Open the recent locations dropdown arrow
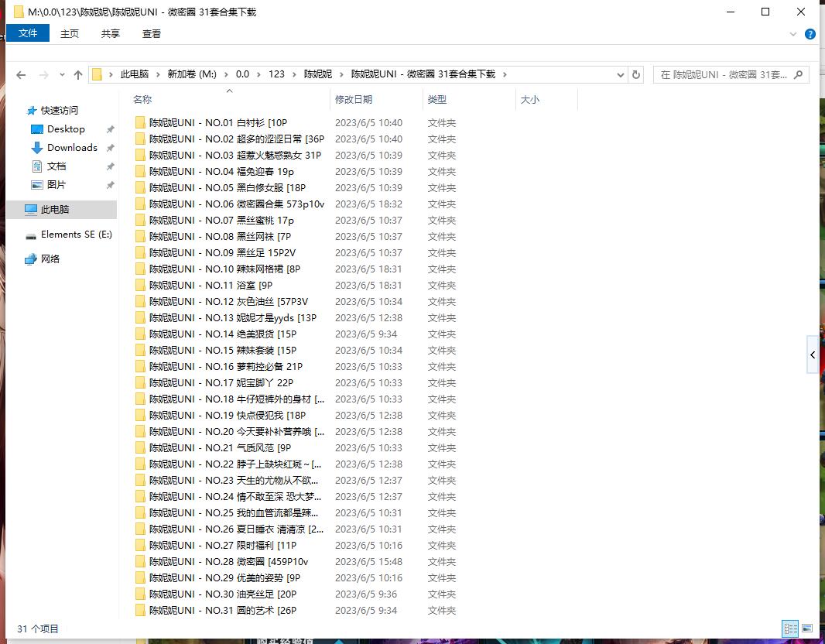Viewport: 825px width, 644px height. tap(62, 75)
